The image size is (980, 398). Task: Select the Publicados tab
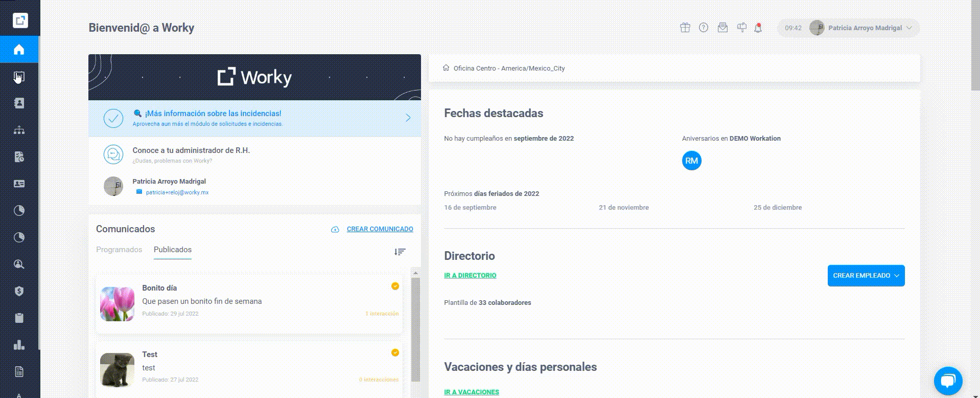[x=173, y=250]
